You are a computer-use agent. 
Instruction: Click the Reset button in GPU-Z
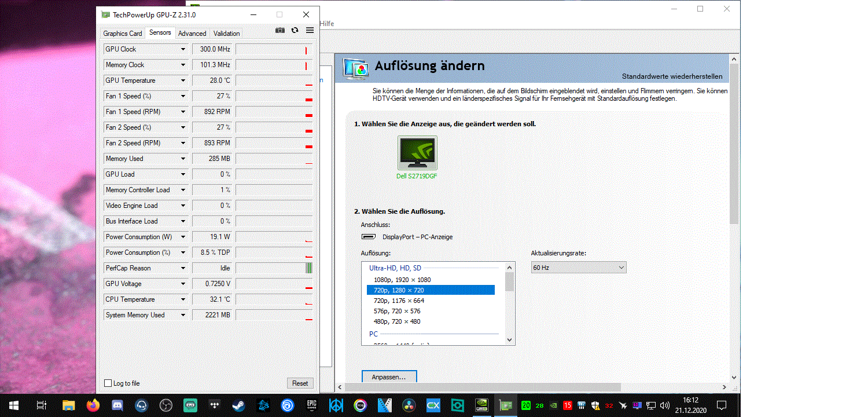[x=300, y=383]
